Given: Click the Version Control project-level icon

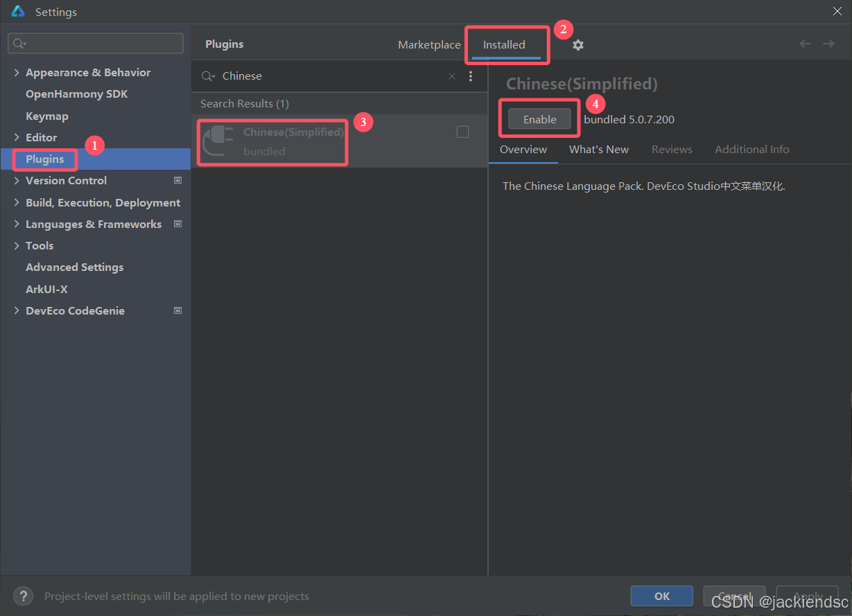Looking at the screenshot, I should pos(177,180).
